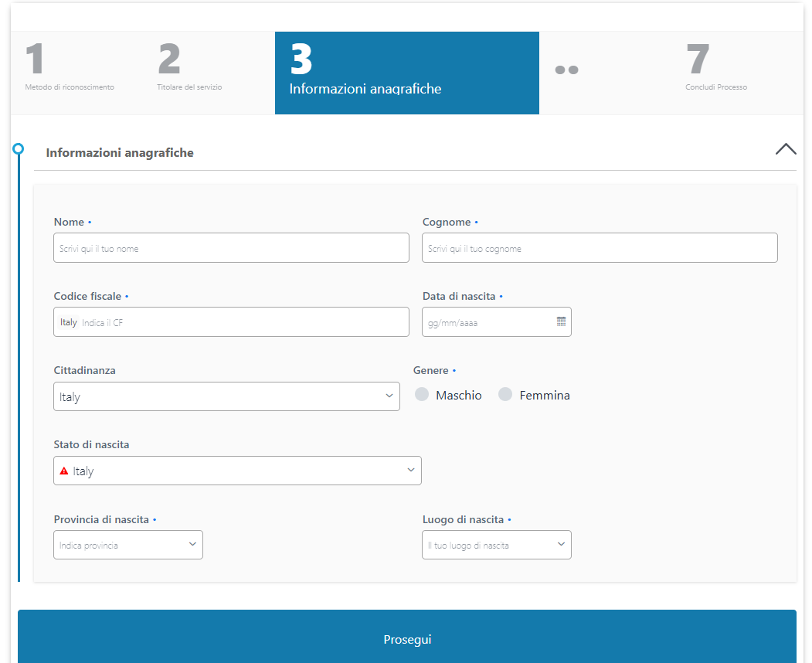The width and height of the screenshot is (812, 663).
Task: Click the Luogo di nascita label
Action: pyautogui.click(x=463, y=519)
